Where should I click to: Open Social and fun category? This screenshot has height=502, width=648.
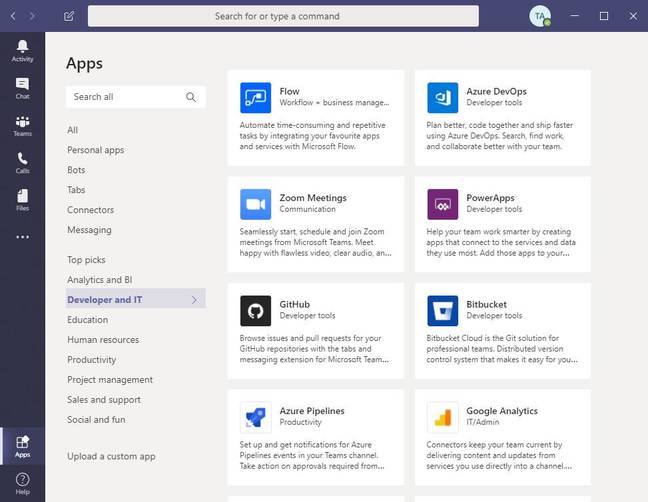pyautogui.click(x=96, y=420)
